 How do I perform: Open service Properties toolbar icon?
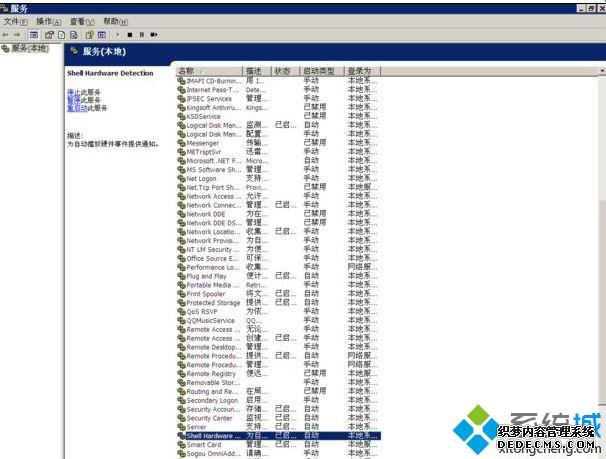pyautogui.click(x=49, y=35)
